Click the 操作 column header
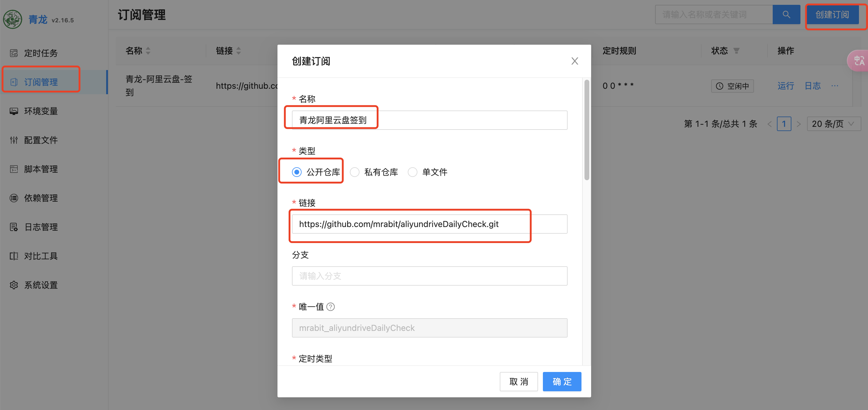Screen dimensions: 868x410 tap(786, 51)
